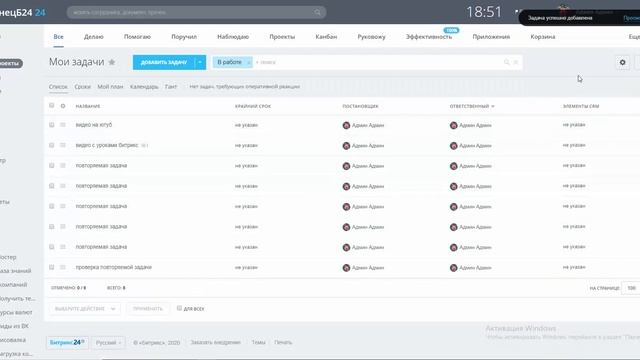The height and width of the screenshot is (360, 640).
Task: Open the 'Корзина' tab
Action: [x=542, y=37]
